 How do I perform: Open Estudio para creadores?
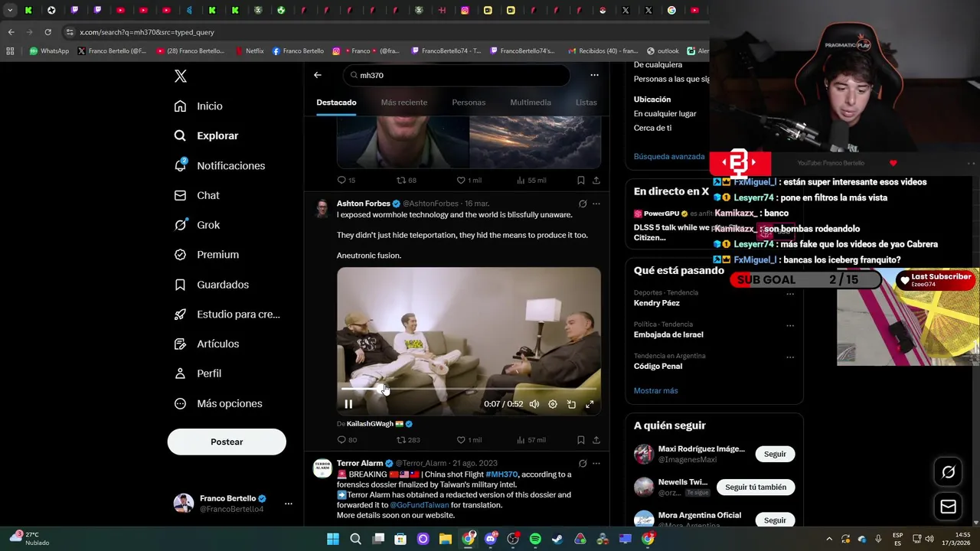click(x=227, y=314)
